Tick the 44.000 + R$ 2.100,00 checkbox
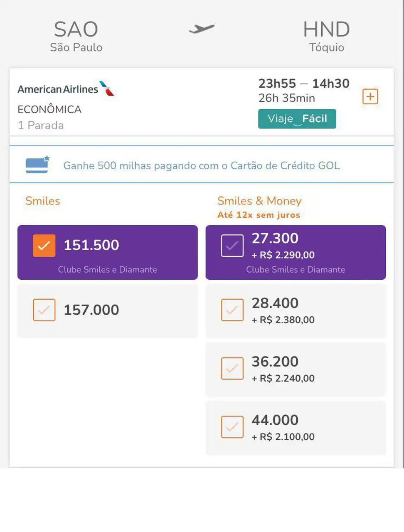 (x=232, y=427)
